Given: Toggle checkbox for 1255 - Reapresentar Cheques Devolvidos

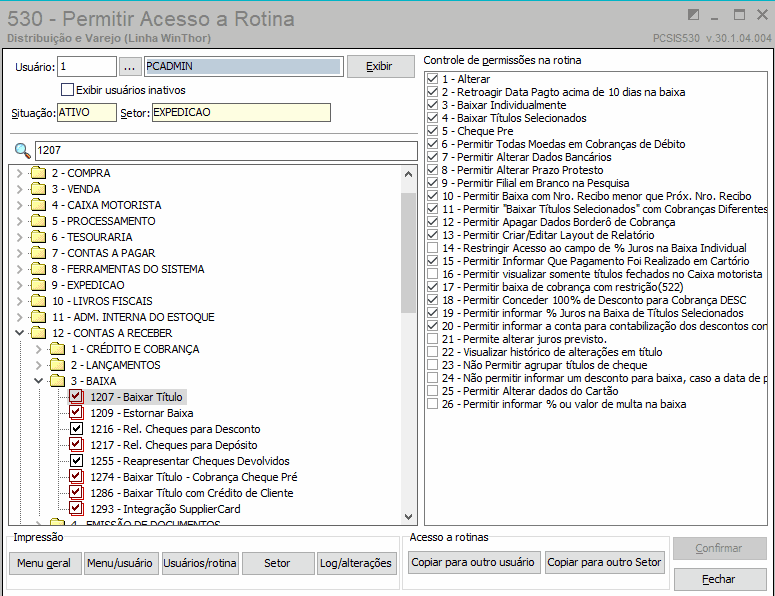Looking at the screenshot, I should point(76,461).
